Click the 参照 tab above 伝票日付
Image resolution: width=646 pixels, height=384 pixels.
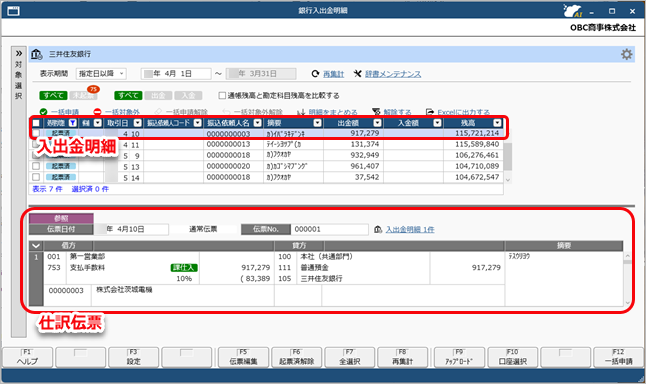click(61, 218)
